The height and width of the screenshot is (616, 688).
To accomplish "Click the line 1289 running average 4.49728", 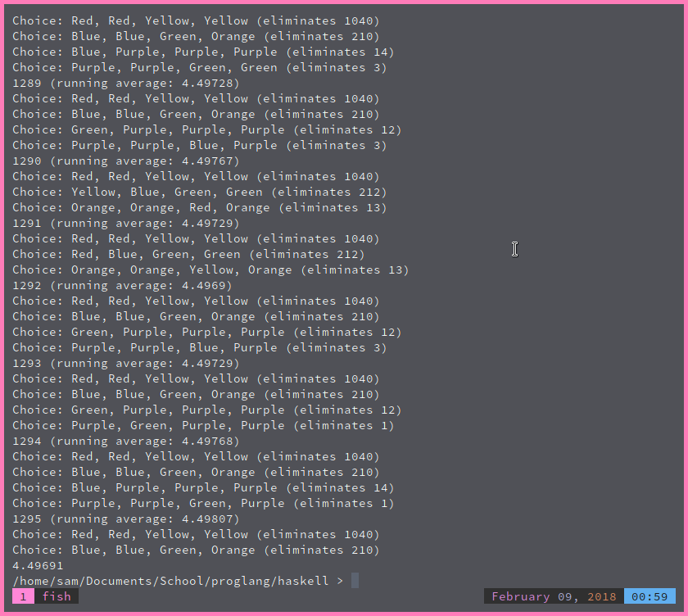I will pyautogui.click(x=126, y=84).
